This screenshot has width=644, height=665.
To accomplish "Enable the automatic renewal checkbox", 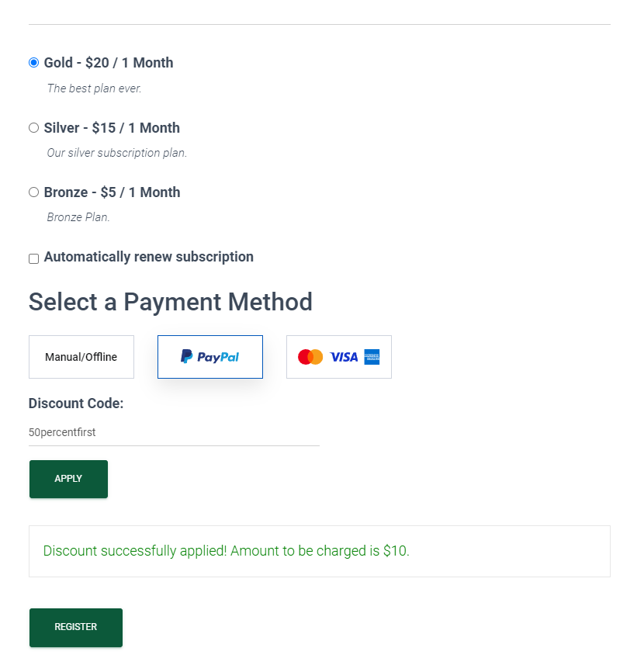I will [33, 258].
